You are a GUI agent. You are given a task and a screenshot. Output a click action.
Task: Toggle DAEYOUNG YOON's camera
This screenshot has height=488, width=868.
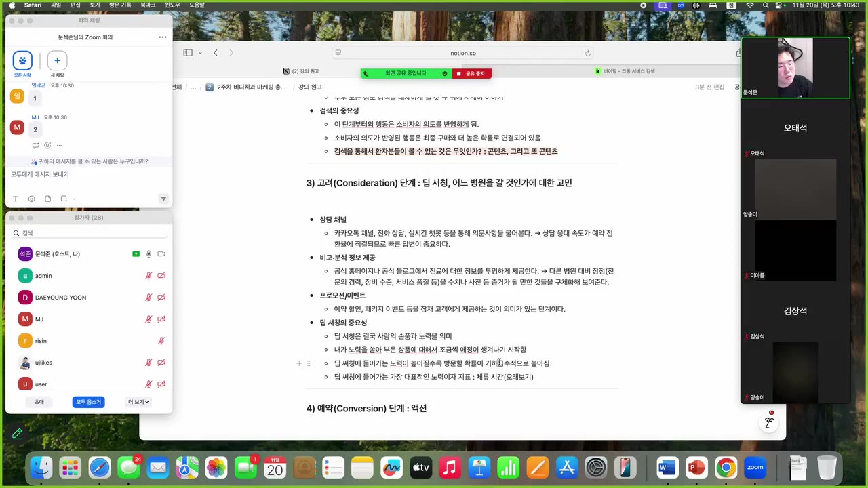tap(161, 298)
